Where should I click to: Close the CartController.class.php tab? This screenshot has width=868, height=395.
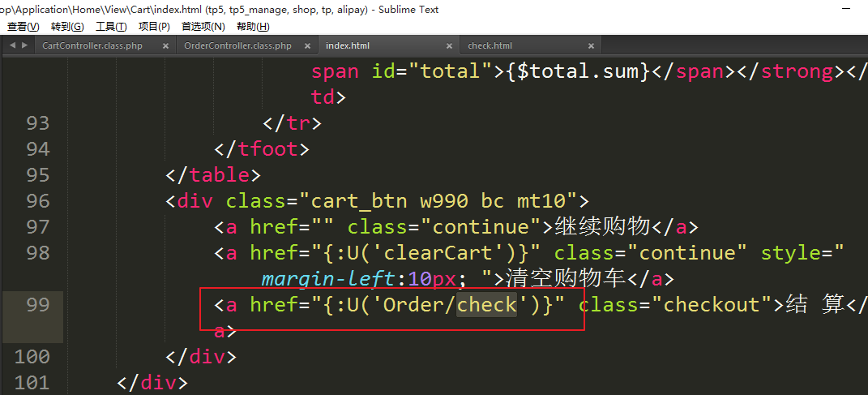(x=165, y=45)
